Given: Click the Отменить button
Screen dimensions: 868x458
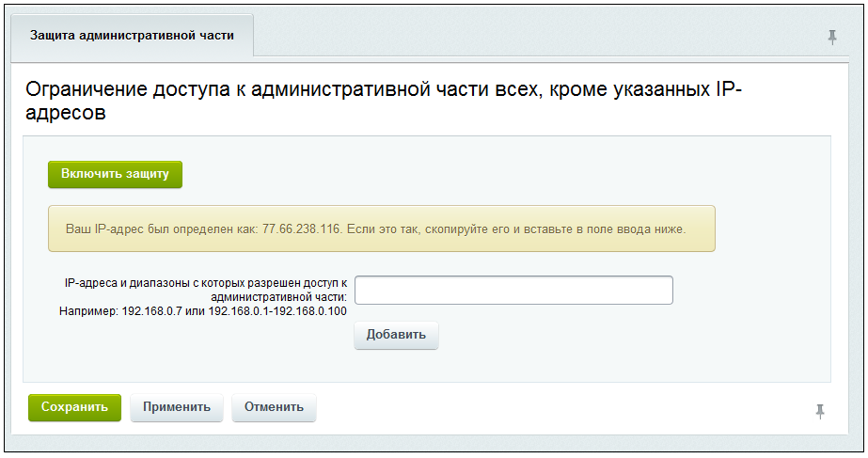Looking at the screenshot, I should tap(274, 407).
